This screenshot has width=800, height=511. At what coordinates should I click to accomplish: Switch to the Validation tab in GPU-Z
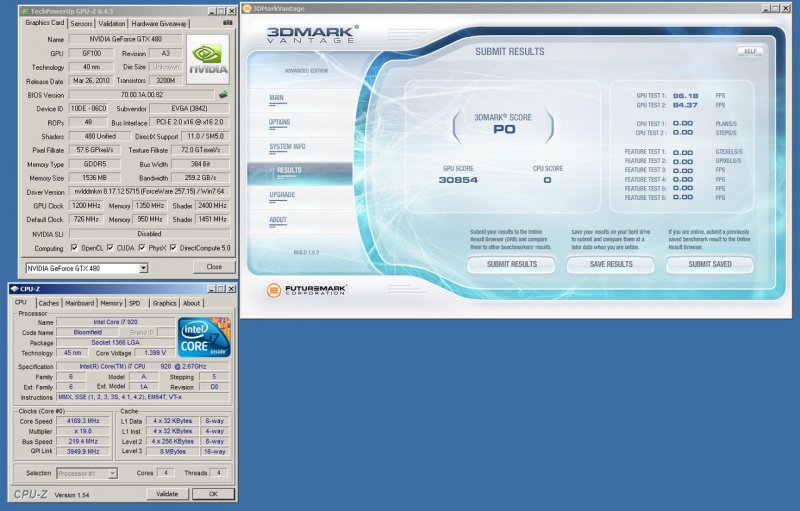[x=112, y=23]
